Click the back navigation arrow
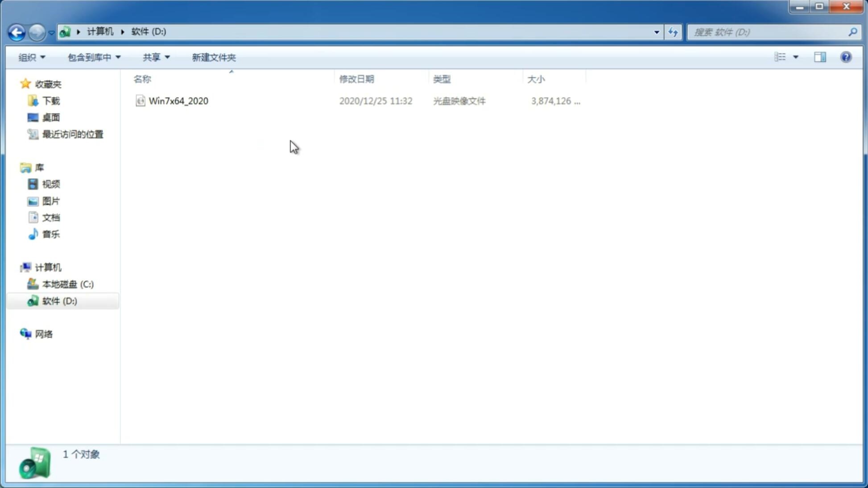Image resolution: width=868 pixels, height=488 pixels. (17, 32)
